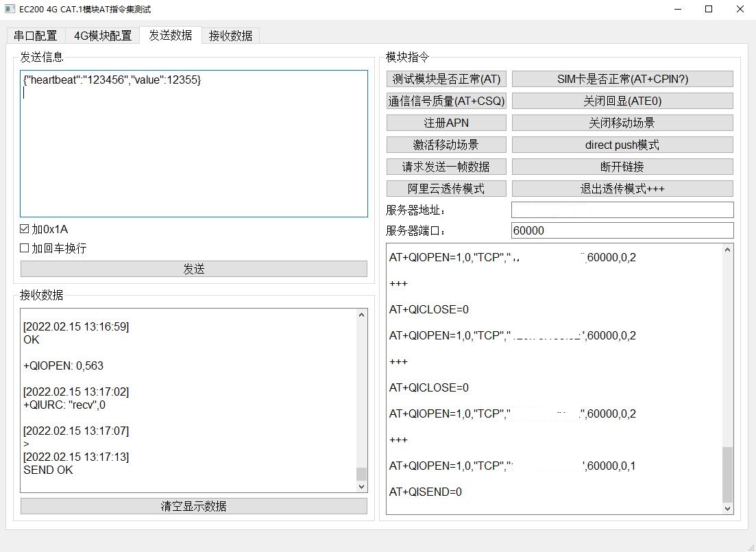
Task: Click inside the 服务器端口 field showing 60000
Action: 620,230
